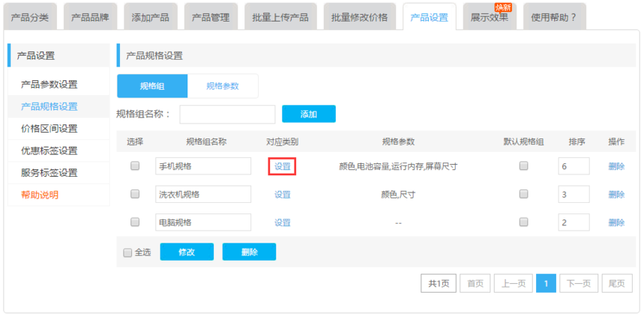The image size is (644, 316).
Task: Delete the 手机规格 row via 删除 link
Action: pyautogui.click(x=616, y=167)
